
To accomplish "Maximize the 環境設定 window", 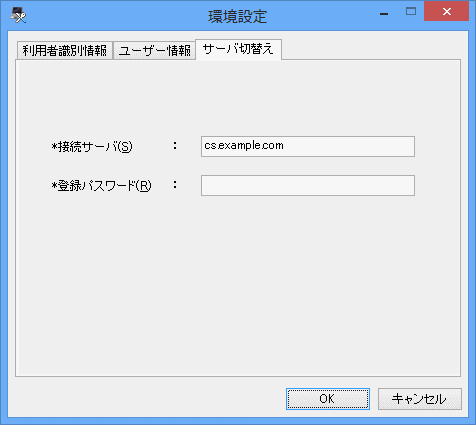I will click(411, 12).
